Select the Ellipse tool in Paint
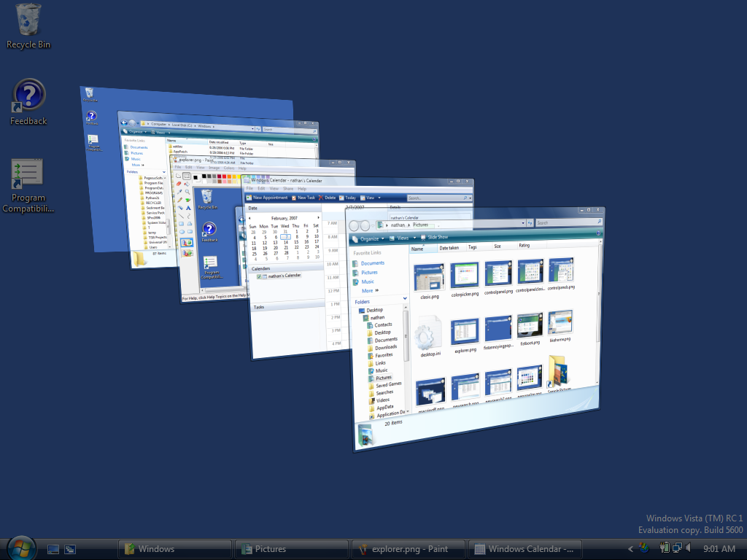The image size is (747, 560). (x=182, y=230)
